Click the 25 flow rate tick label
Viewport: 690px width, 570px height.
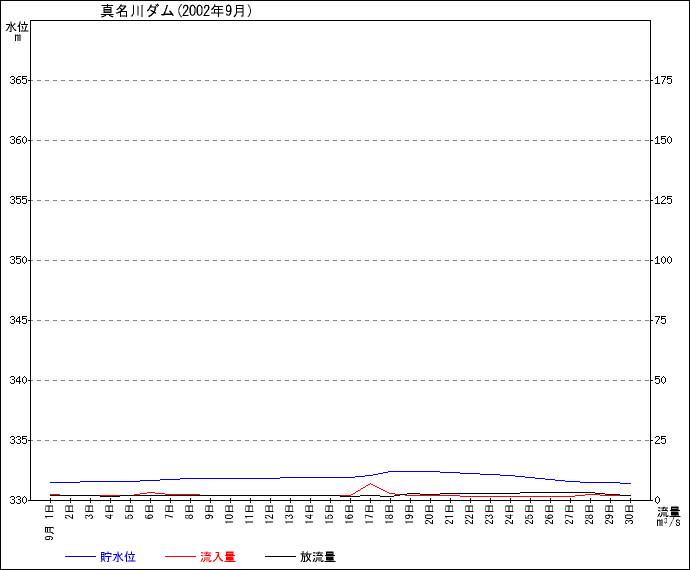pos(661,440)
